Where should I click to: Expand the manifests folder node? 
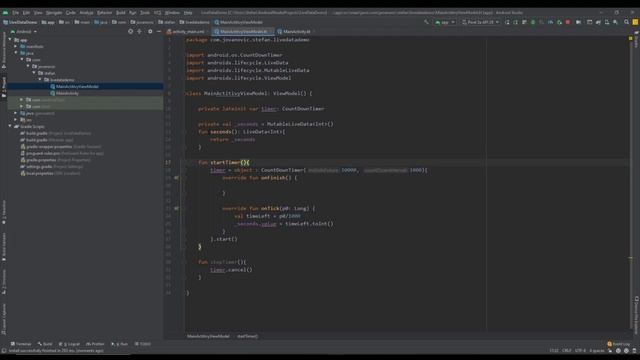tap(16, 46)
